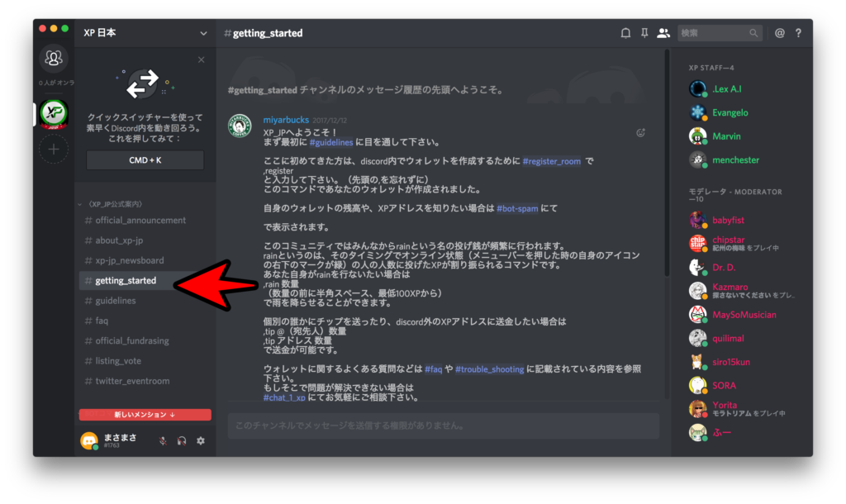The width and height of the screenshot is (846, 504).
Task: Click the search magnifier icon
Action: click(x=753, y=33)
